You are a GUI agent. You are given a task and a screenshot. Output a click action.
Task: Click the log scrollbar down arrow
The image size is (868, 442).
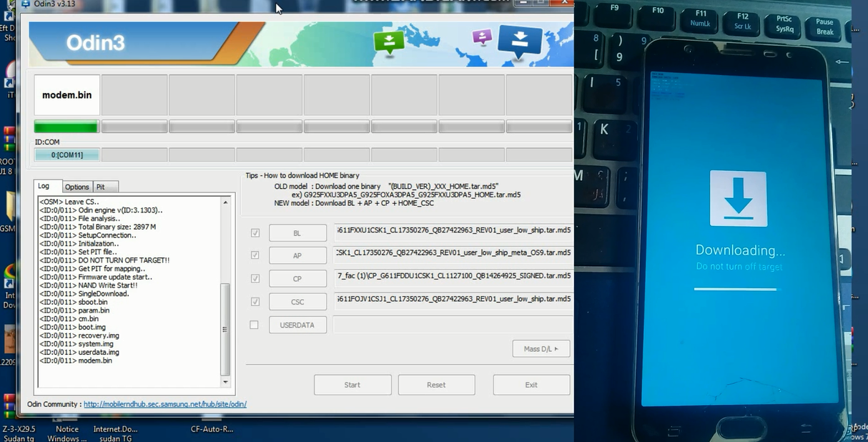pos(226,380)
